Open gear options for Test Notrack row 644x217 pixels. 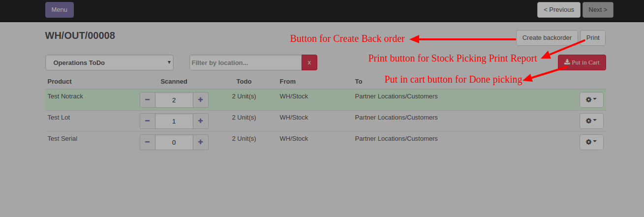pyautogui.click(x=591, y=100)
